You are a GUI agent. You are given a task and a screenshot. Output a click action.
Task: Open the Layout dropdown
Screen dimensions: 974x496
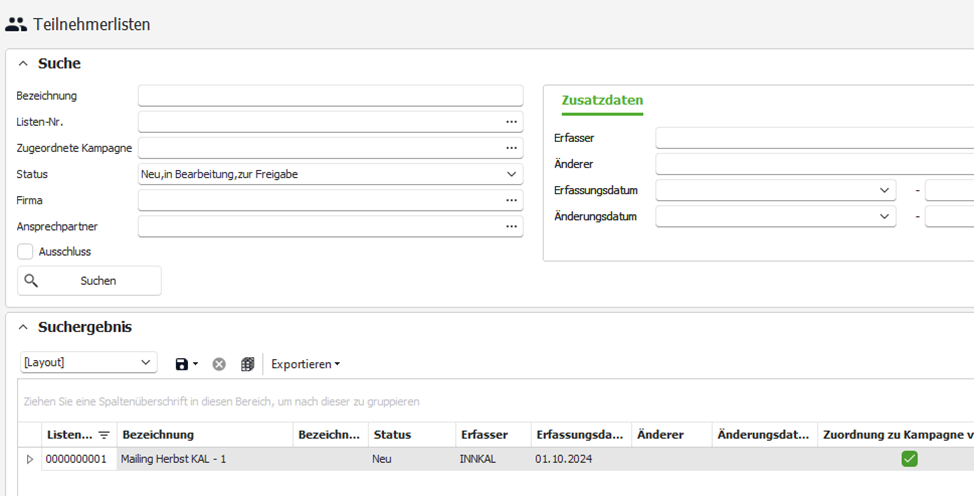pos(146,363)
